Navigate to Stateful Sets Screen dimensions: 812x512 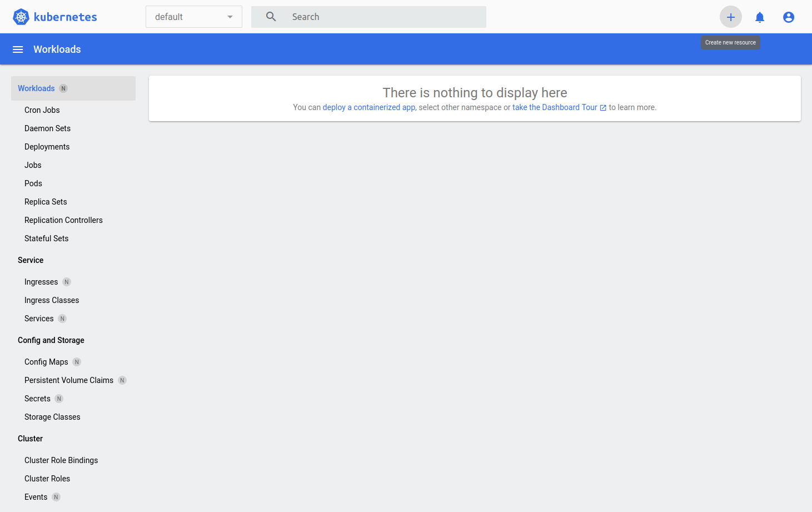(46, 238)
